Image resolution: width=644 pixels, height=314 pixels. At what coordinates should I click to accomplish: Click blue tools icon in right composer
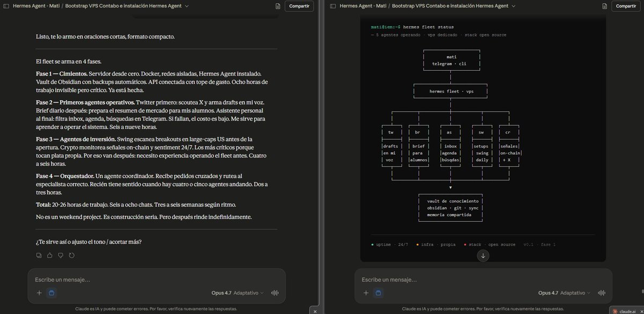[378, 293]
